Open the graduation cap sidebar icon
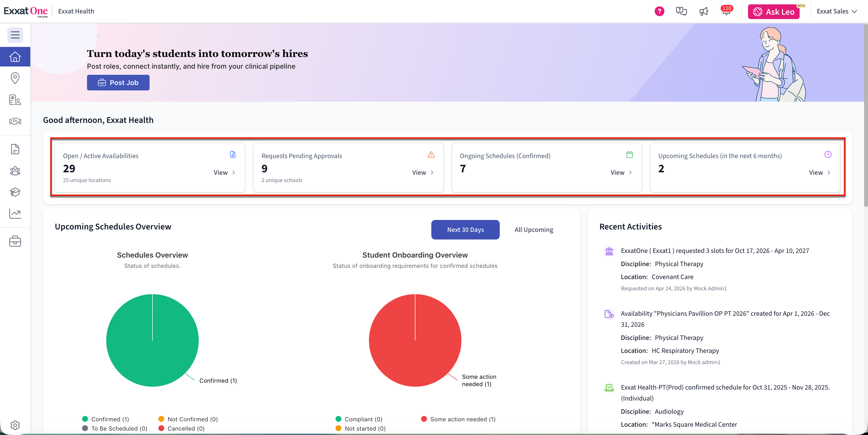The width and height of the screenshot is (868, 435). pos(15,192)
